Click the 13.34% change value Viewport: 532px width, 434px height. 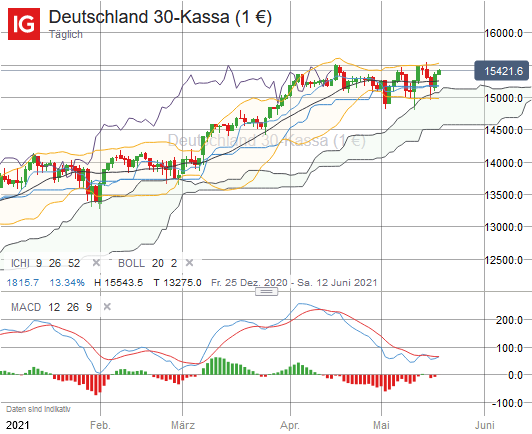pos(67,282)
